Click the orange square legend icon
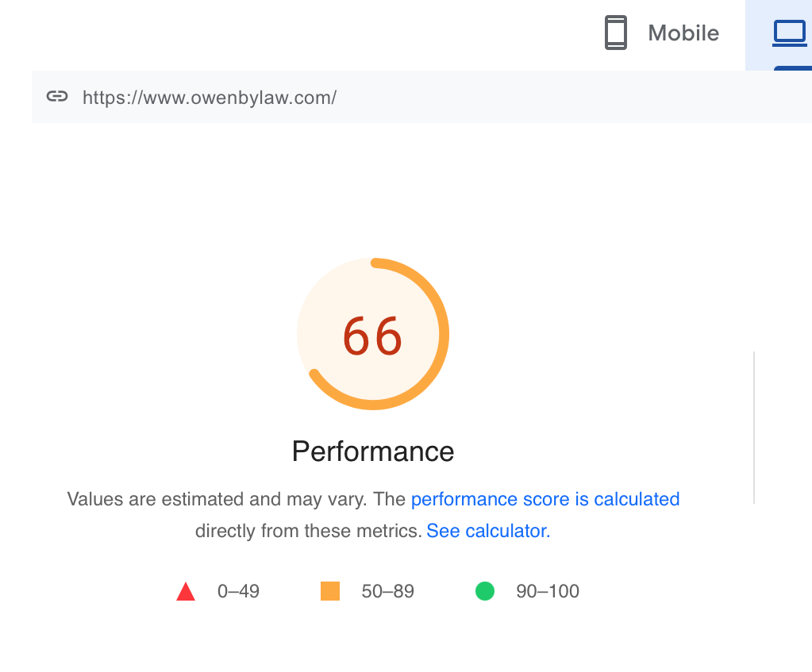This screenshot has height=672, width=812. pos(330,591)
